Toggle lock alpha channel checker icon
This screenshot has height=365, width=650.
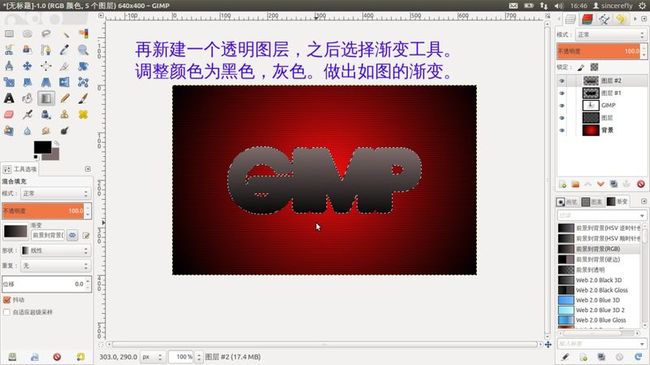(x=594, y=67)
